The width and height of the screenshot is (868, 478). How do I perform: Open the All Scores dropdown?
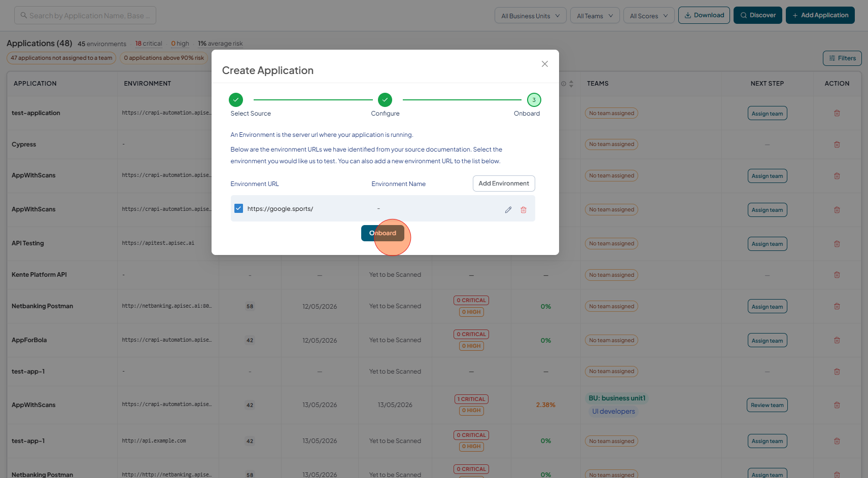[x=649, y=16]
